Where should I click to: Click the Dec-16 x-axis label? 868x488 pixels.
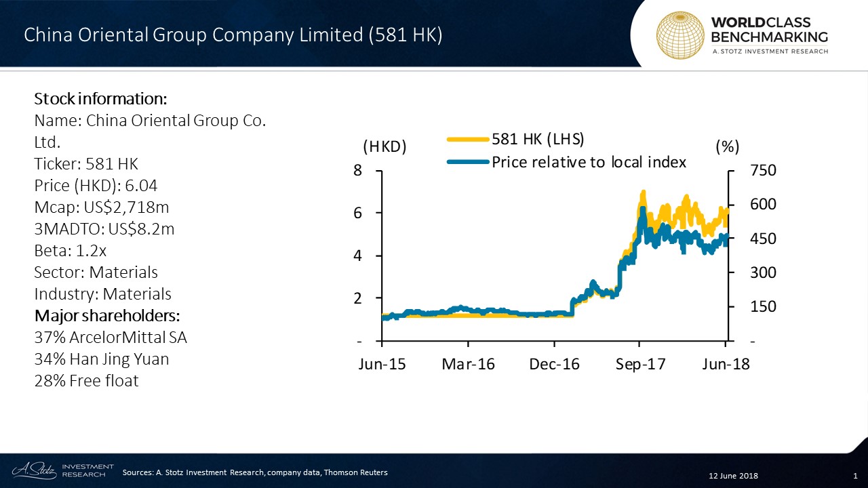tap(554, 364)
